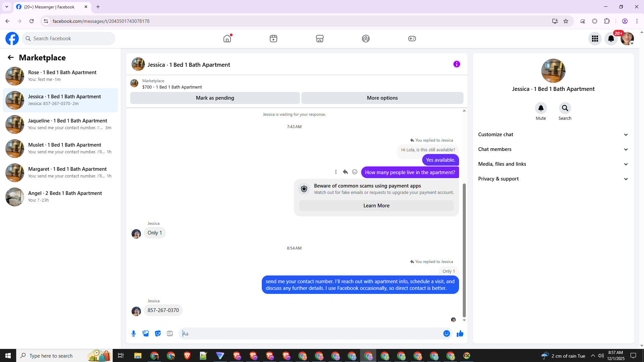Click the 'Yes available.' message bubble
Screen dimensions: 644x362
[x=441, y=160]
